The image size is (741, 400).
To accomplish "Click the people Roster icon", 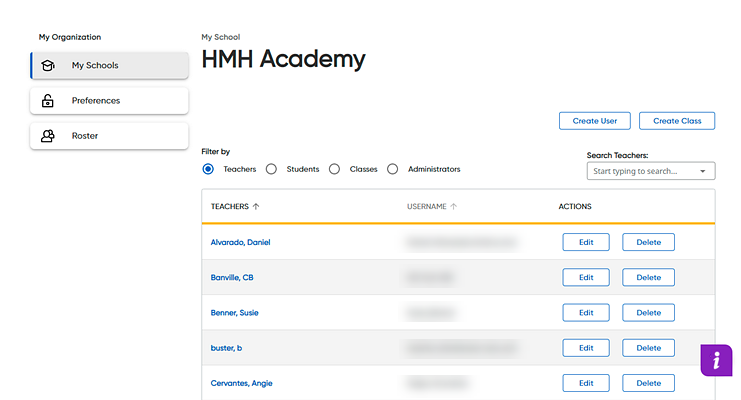I will [48, 136].
